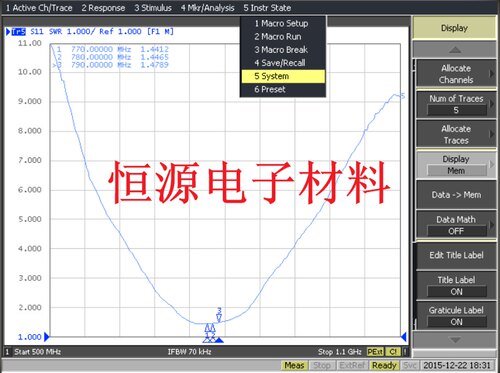Select marker 2 readout 780.00000 MHz
This screenshot has height=373, width=500.
[x=112, y=57]
